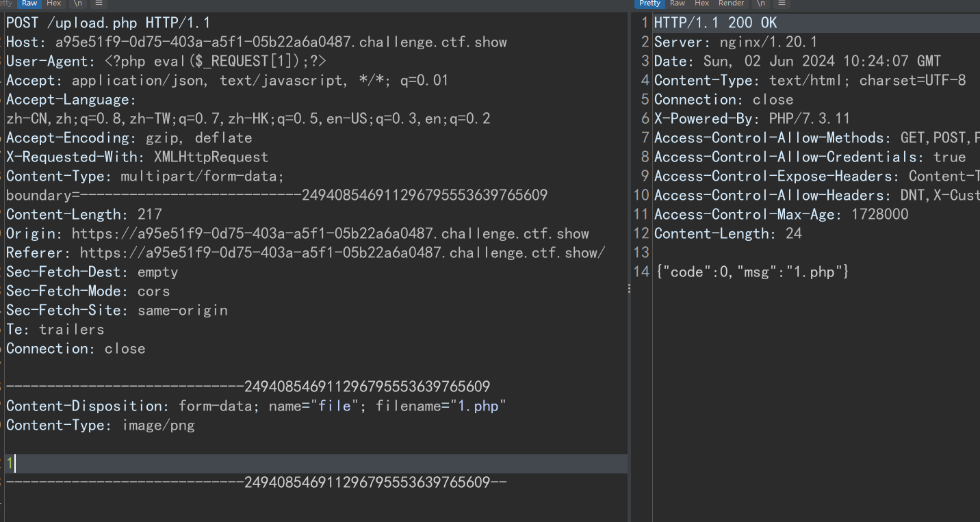Screen dimensions: 980x522
Task: Click the Host header line in request
Action: click(x=257, y=42)
